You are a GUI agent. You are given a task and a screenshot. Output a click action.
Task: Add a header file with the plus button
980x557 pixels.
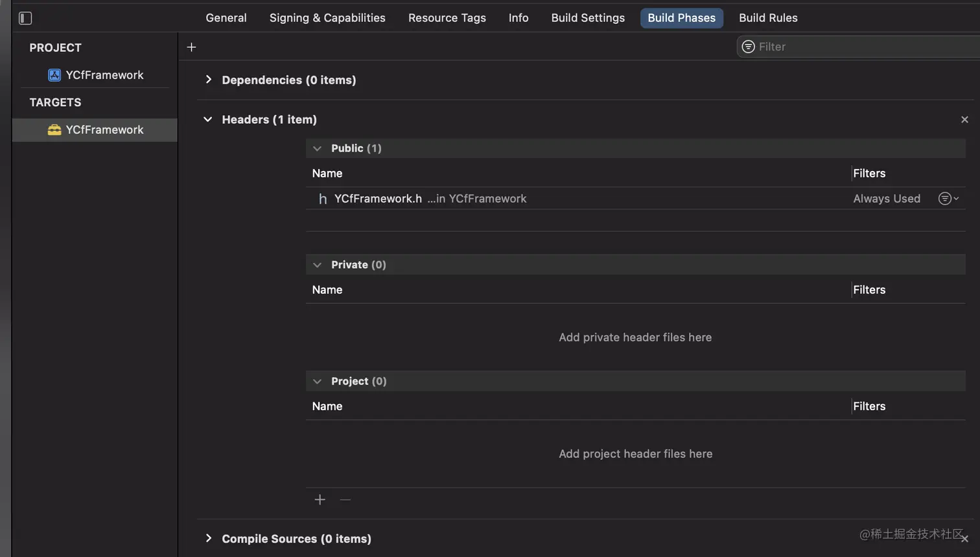[x=320, y=499]
